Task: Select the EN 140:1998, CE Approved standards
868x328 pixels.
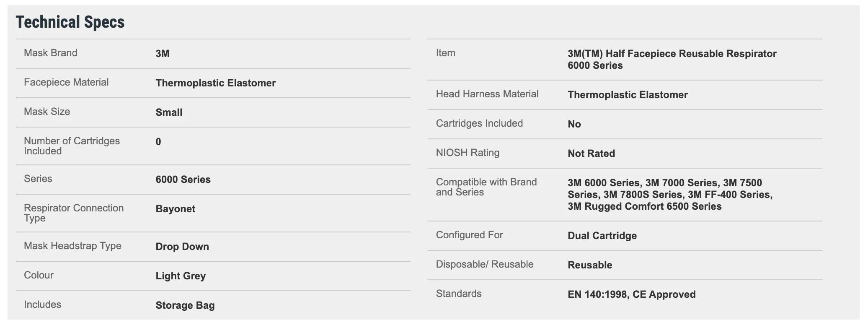Action: tap(632, 294)
